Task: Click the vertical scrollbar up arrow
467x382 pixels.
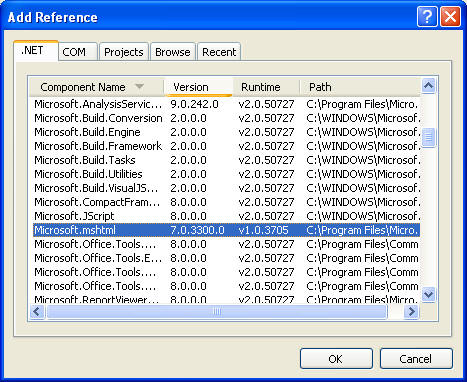Action: point(428,86)
